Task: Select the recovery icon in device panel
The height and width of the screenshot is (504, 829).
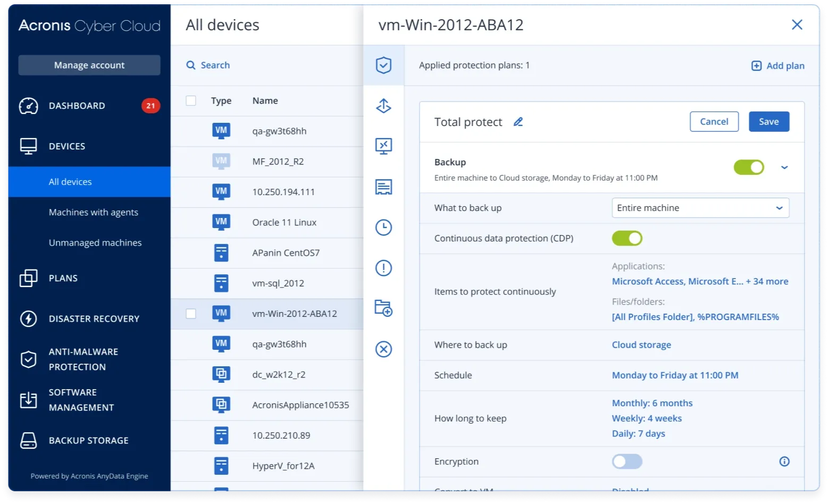Action: tap(383, 106)
